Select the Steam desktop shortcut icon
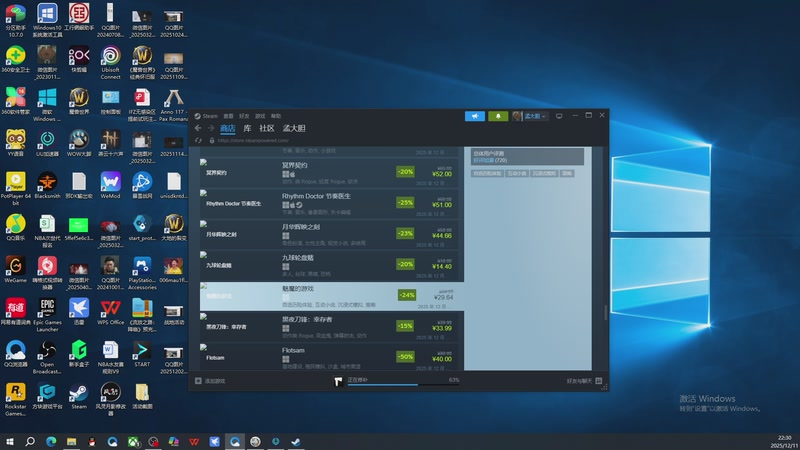The height and width of the screenshot is (450, 800). (79, 396)
